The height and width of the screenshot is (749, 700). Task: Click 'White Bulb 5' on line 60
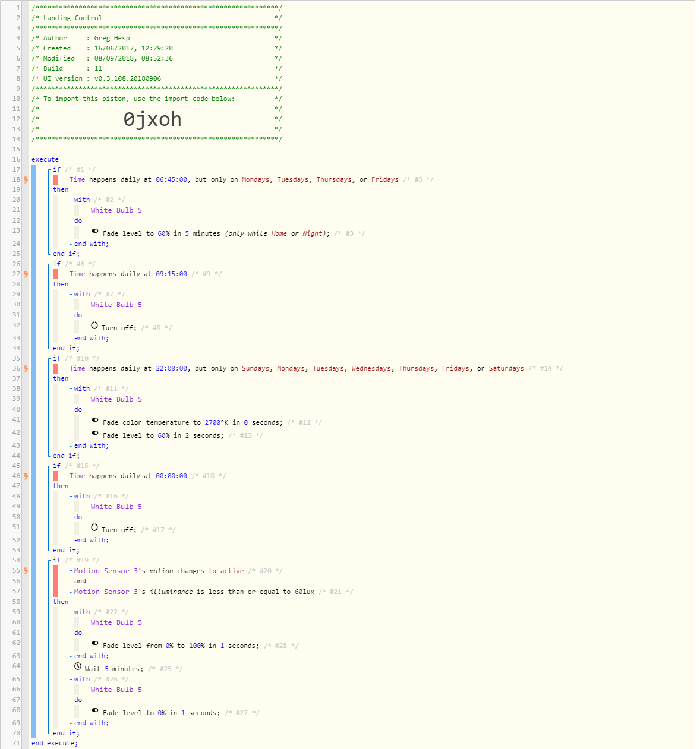tap(116, 622)
